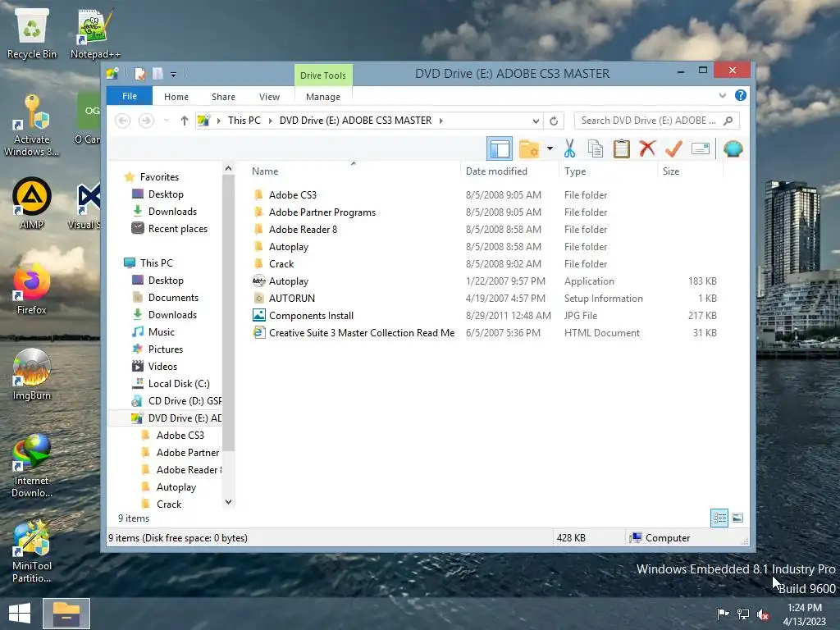Refresh the folder view
The height and width of the screenshot is (630, 840).
pyautogui.click(x=554, y=121)
